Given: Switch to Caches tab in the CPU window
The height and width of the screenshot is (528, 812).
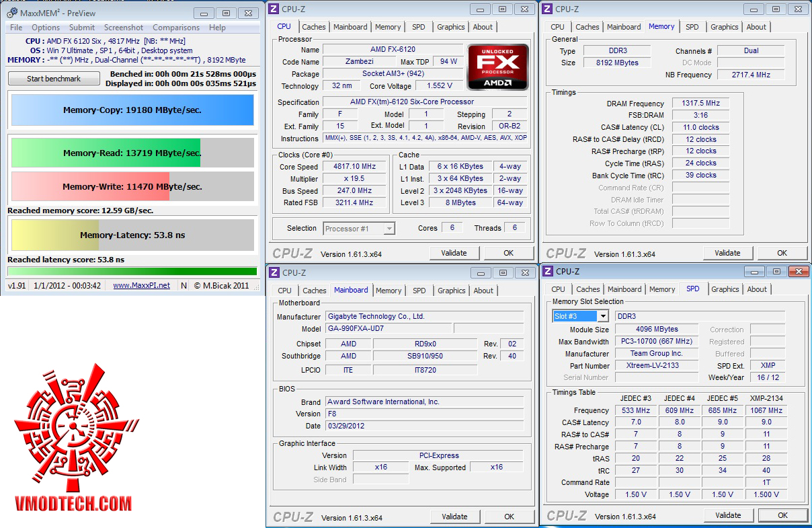Looking at the screenshot, I should [314, 27].
